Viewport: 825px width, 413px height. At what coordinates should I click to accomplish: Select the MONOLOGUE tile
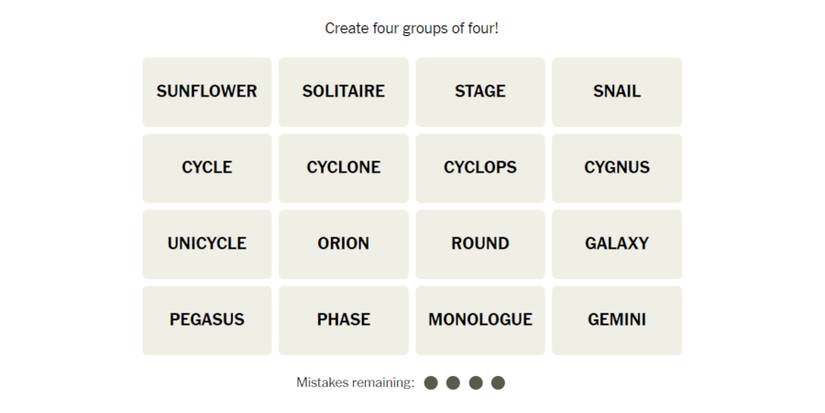point(480,320)
